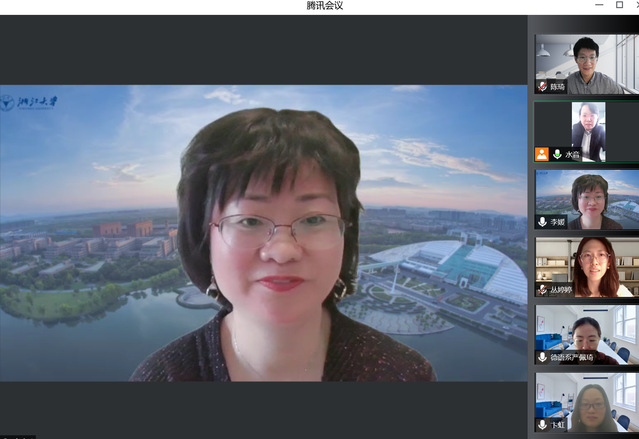Click the main speaker video in the center

coord(263,232)
